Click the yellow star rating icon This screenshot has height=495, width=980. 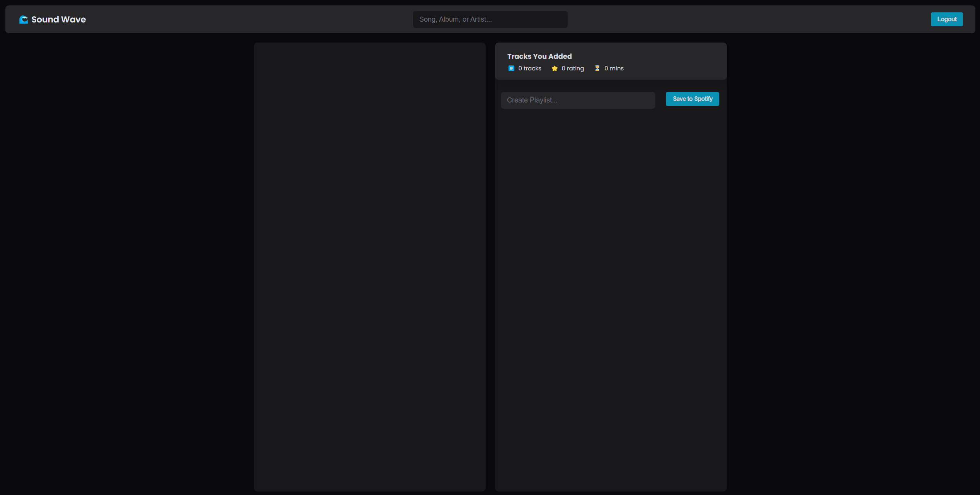(x=554, y=68)
